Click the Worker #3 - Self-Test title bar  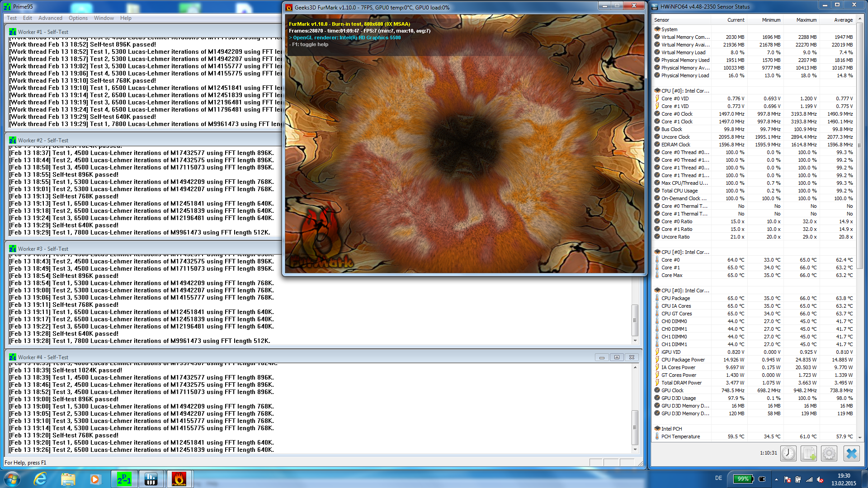coord(143,249)
